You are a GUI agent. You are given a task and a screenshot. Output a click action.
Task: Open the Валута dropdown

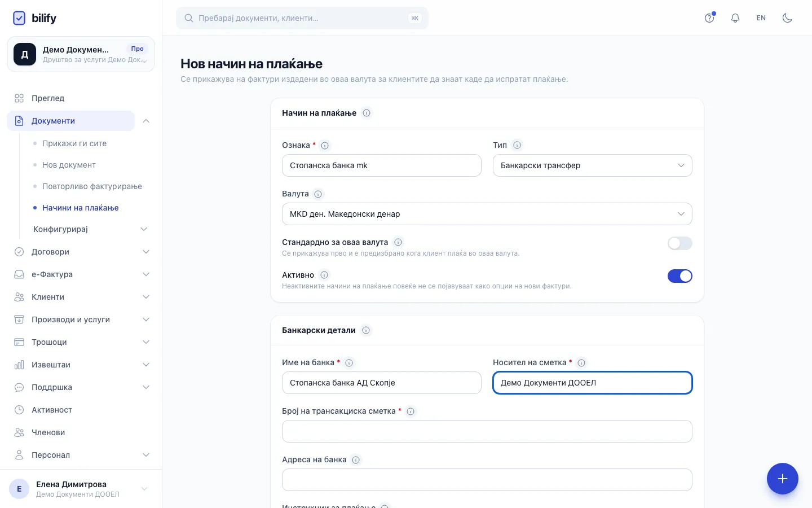point(487,214)
